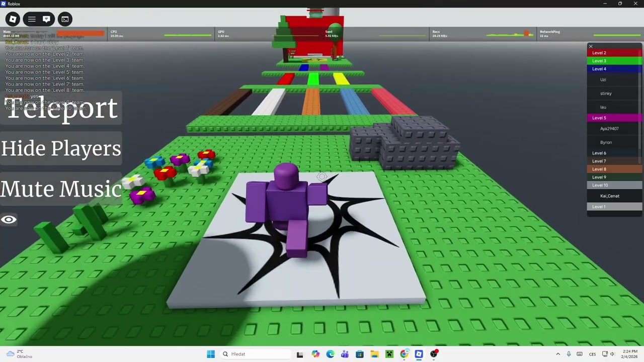Image resolution: width=644 pixels, height=362 pixels.
Task: Close the player list with X
Action: (591, 46)
